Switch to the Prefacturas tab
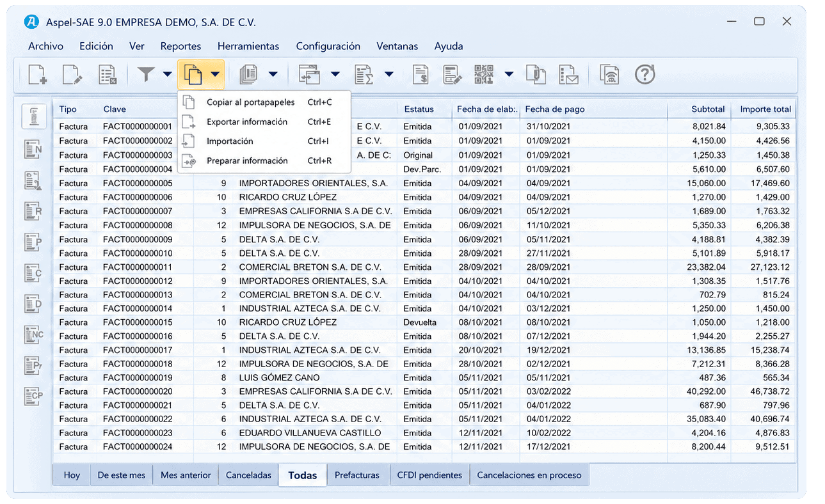 click(357, 475)
